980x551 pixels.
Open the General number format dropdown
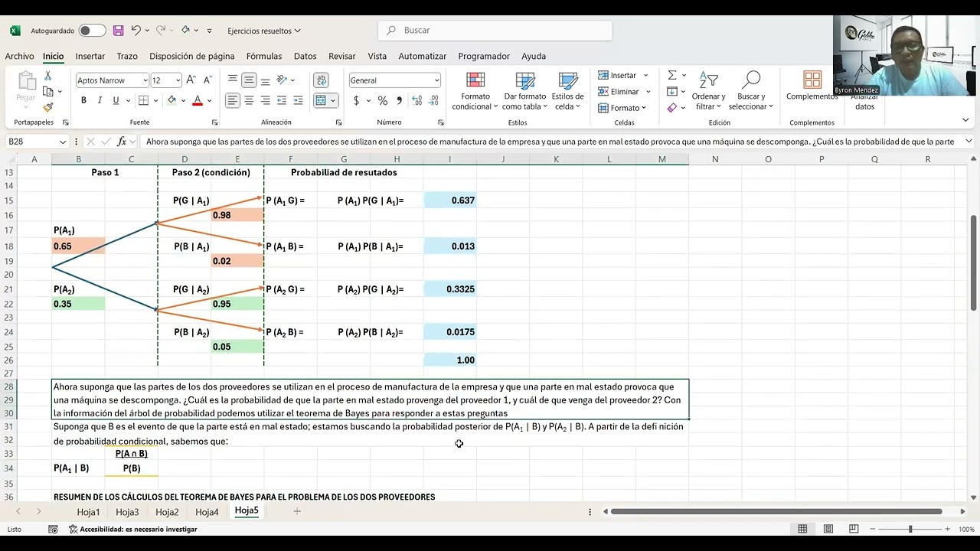point(436,80)
